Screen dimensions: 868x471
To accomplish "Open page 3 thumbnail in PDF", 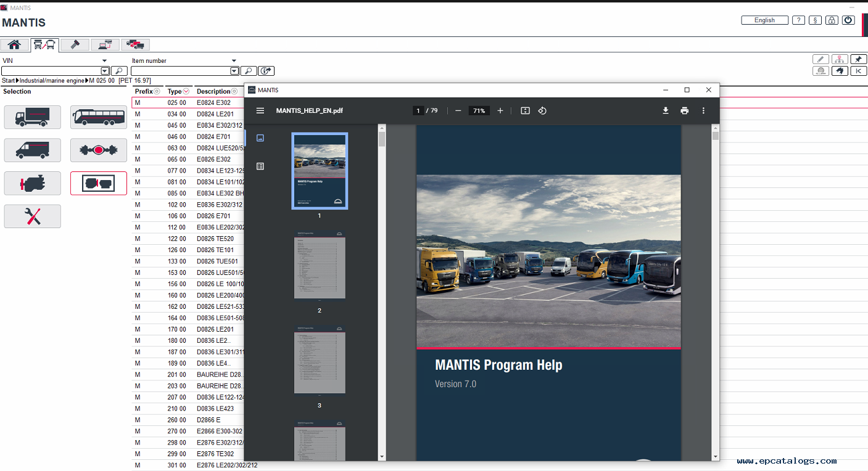I will pos(320,360).
